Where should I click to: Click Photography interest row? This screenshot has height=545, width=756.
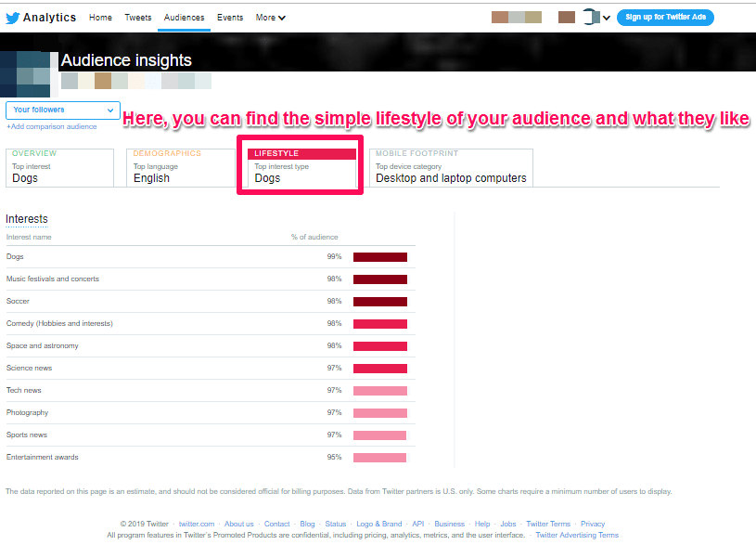click(211, 413)
